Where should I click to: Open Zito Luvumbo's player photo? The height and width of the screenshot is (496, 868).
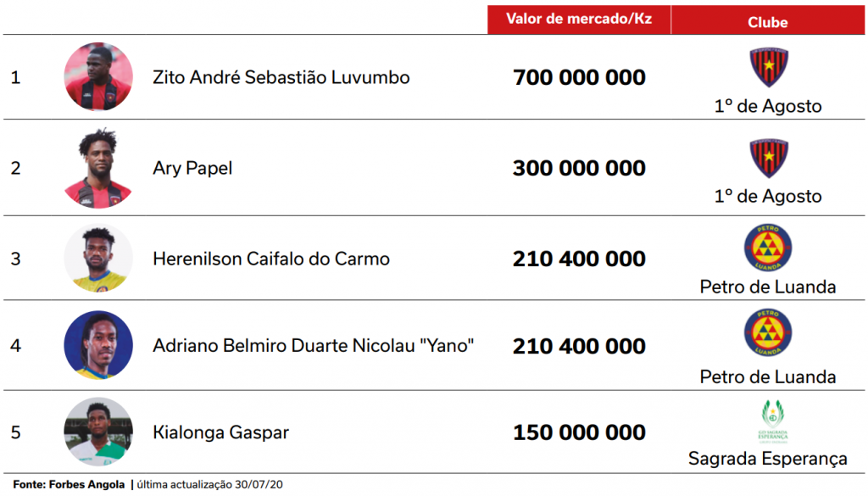98,77
